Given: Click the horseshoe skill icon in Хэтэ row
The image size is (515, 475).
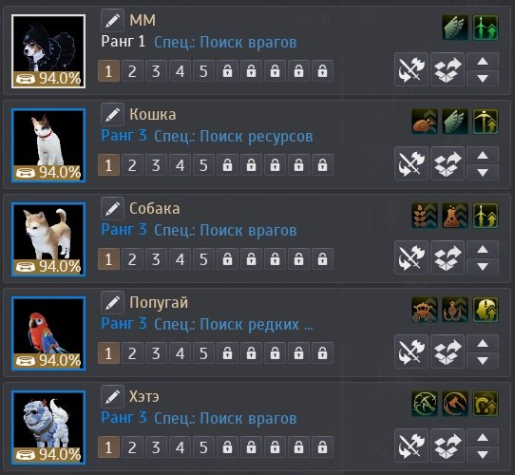Looking at the screenshot, I should pyautogui.click(x=485, y=404).
